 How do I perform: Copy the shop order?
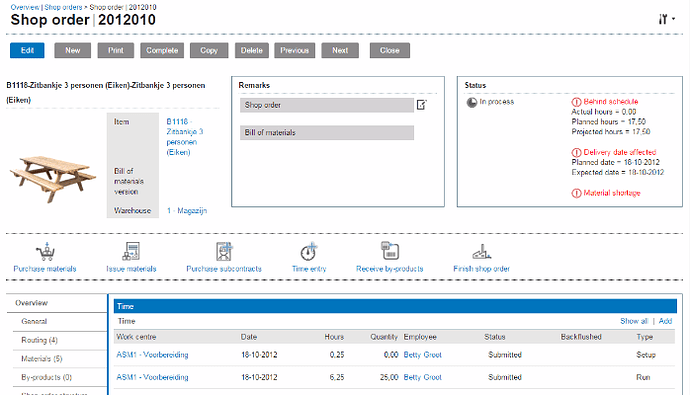tap(209, 50)
